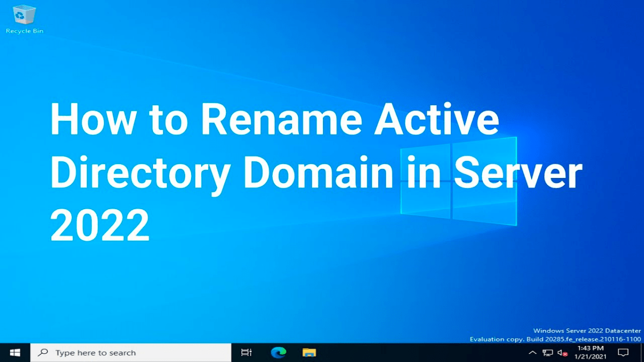The height and width of the screenshot is (362, 644).
Task: Open the network status tray icon
Action: 547,352
